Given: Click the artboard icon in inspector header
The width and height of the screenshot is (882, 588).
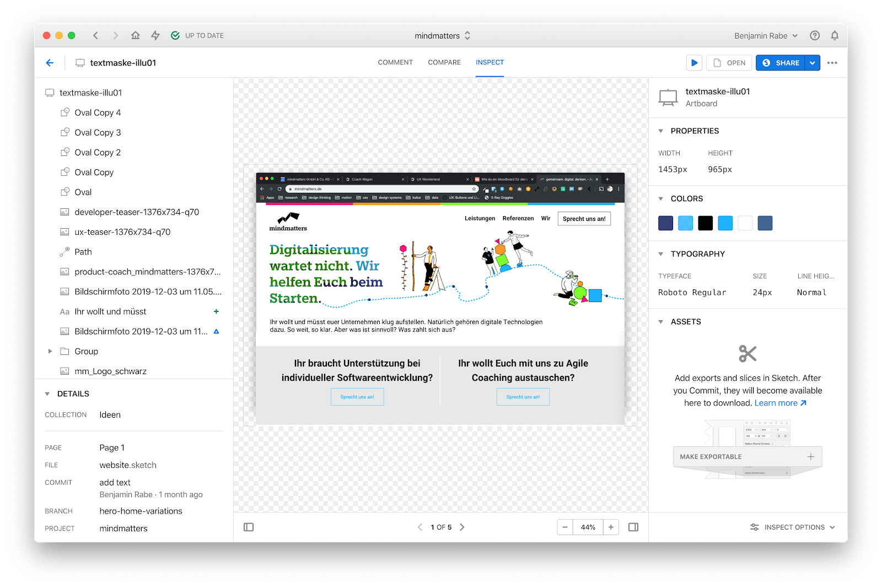Looking at the screenshot, I should pyautogui.click(x=668, y=98).
